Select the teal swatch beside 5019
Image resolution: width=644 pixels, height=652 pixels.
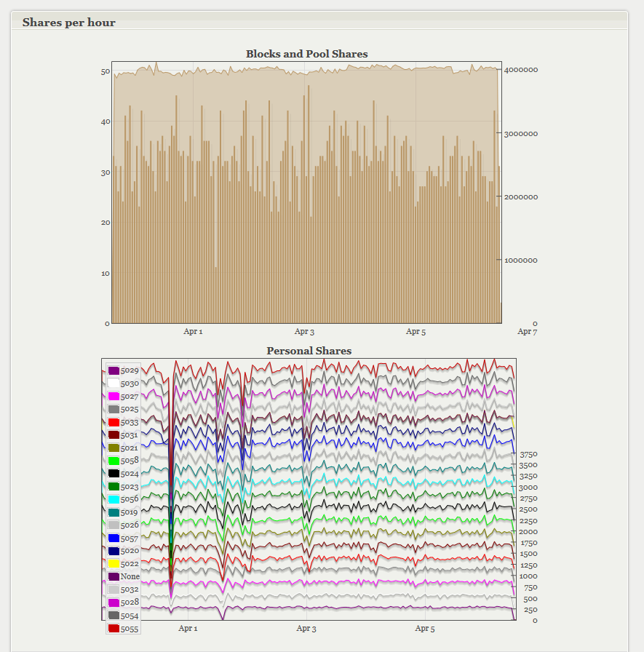(x=114, y=512)
